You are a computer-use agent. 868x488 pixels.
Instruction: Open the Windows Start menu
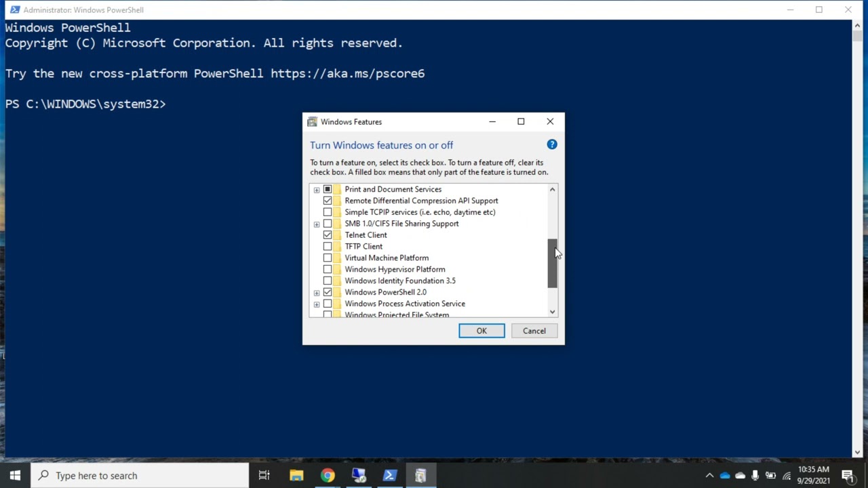(x=15, y=475)
